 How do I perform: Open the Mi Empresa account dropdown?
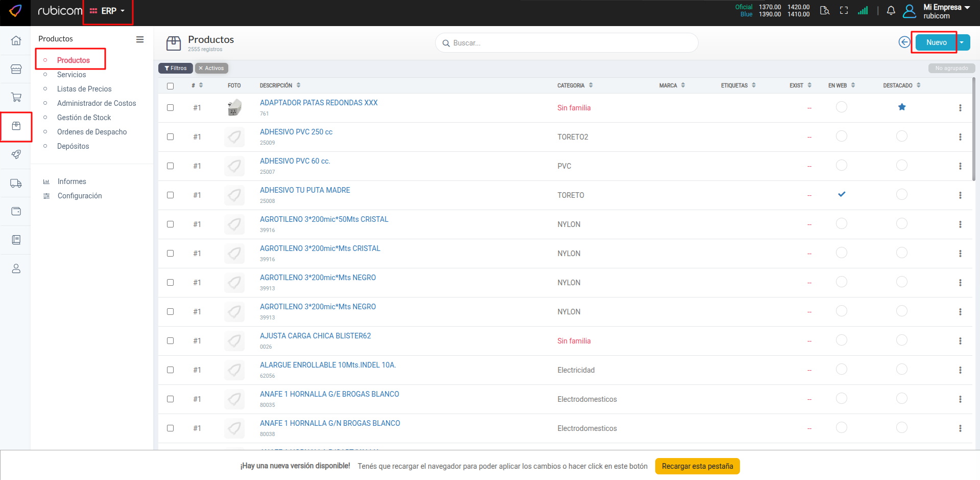click(946, 11)
